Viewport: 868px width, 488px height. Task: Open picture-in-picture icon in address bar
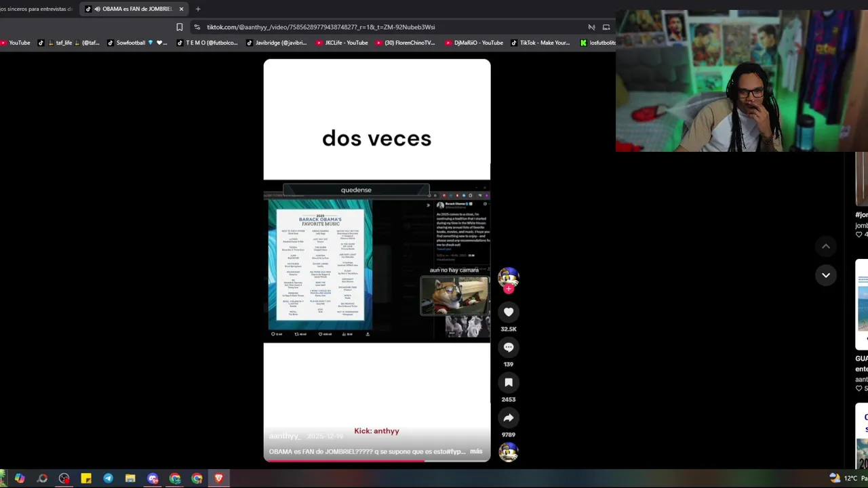pyautogui.click(x=606, y=27)
